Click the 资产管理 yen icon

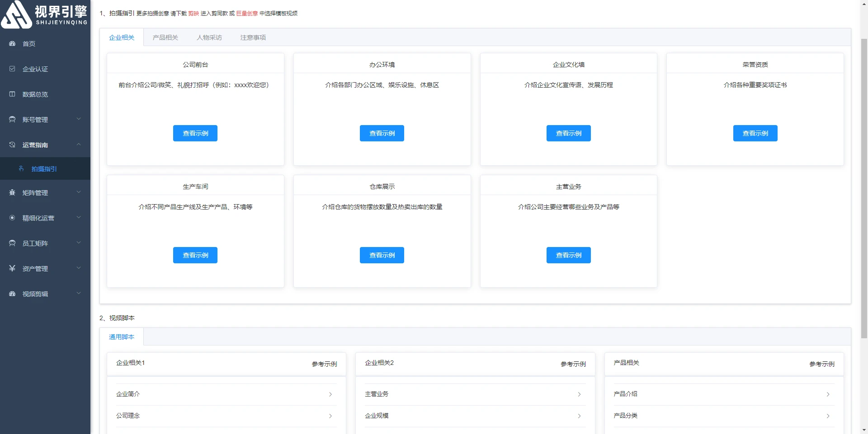pos(12,269)
